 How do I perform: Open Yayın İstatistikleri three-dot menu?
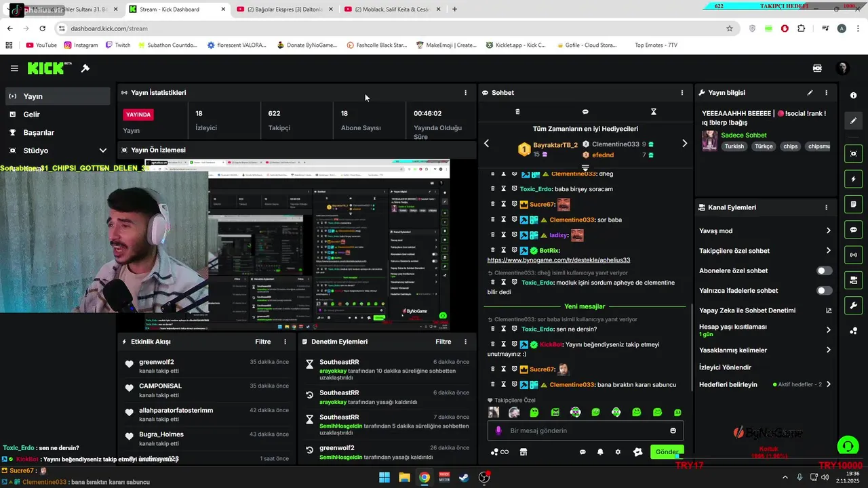[465, 93]
